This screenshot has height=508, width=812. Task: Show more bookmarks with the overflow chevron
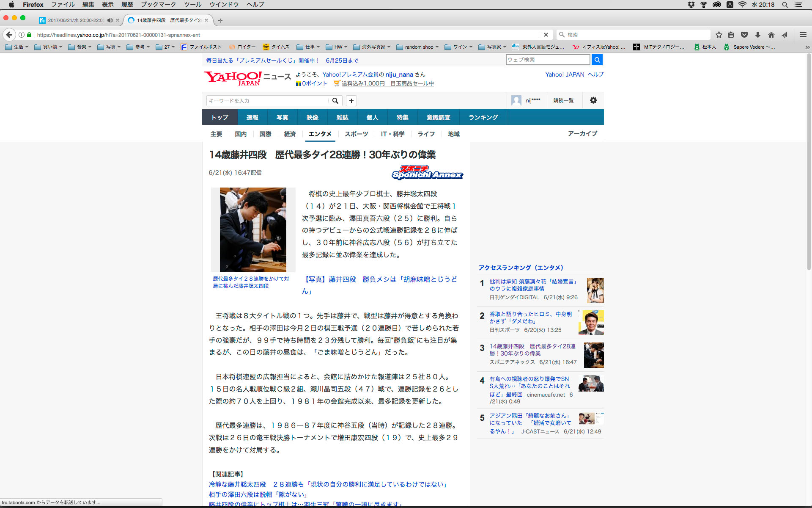(x=807, y=47)
